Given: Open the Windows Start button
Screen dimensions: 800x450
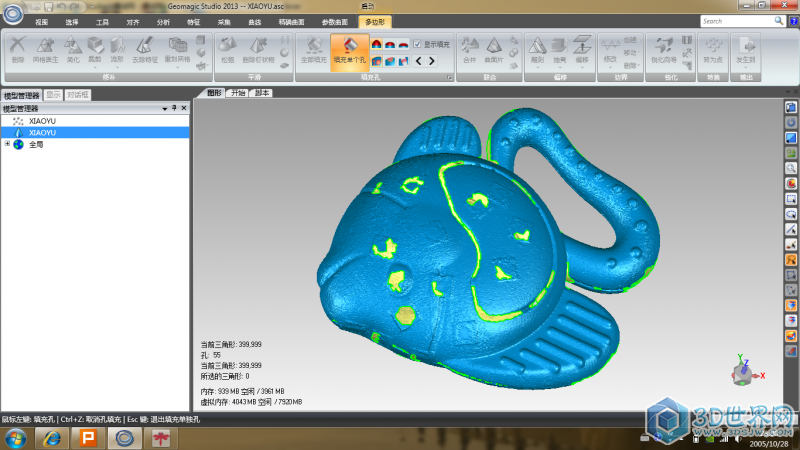Looking at the screenshot, I should (15, 438).
